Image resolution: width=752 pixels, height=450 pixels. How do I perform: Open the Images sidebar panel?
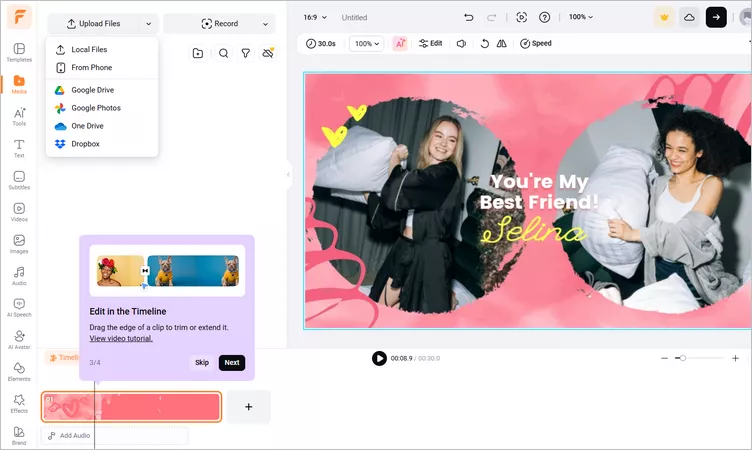click(19, 244)
